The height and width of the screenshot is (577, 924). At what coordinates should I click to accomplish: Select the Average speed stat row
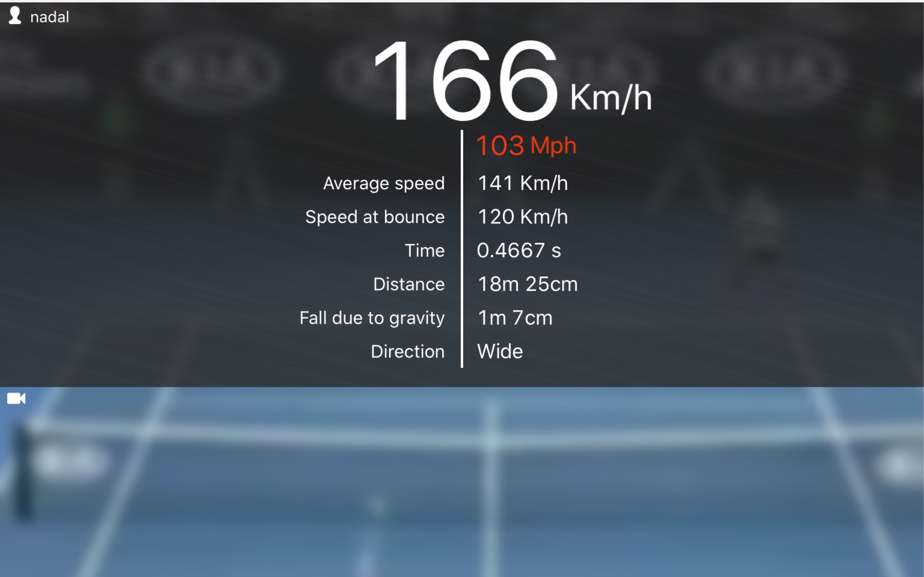462,183
